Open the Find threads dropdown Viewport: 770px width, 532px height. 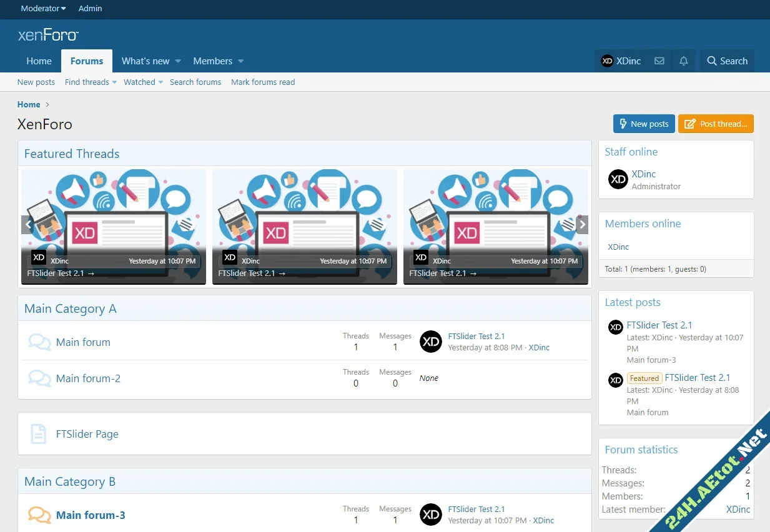91,82
